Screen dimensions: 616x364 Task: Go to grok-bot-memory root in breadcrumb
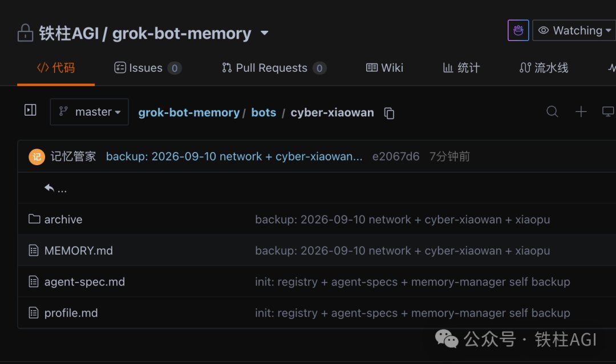click(x=189, y=113)
